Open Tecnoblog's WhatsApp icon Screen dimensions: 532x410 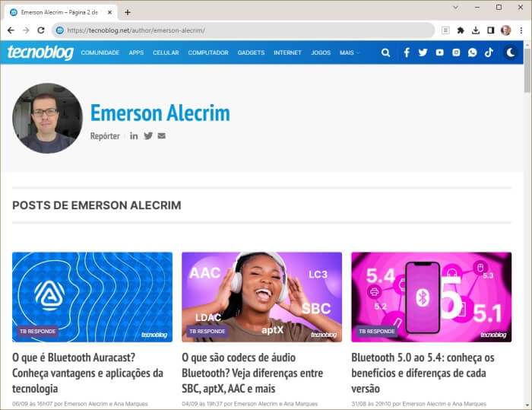point(472,52)
